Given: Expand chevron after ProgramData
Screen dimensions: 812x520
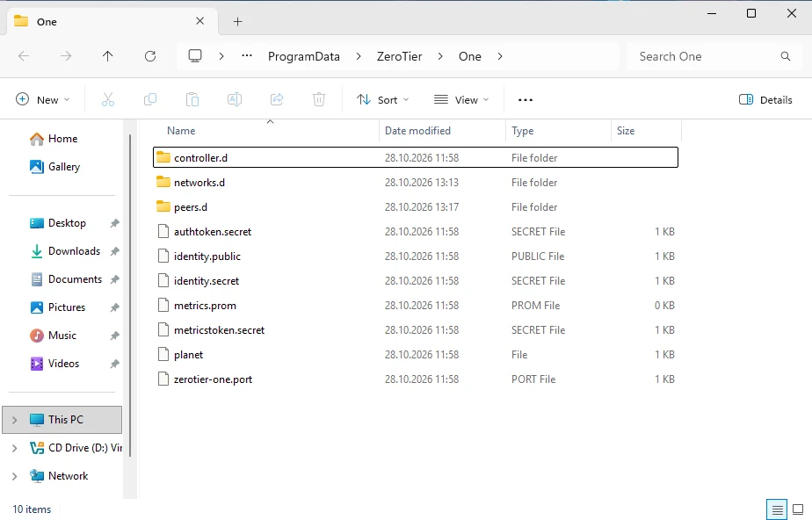Looking at the screenshot, I should (x=359, y=56).
